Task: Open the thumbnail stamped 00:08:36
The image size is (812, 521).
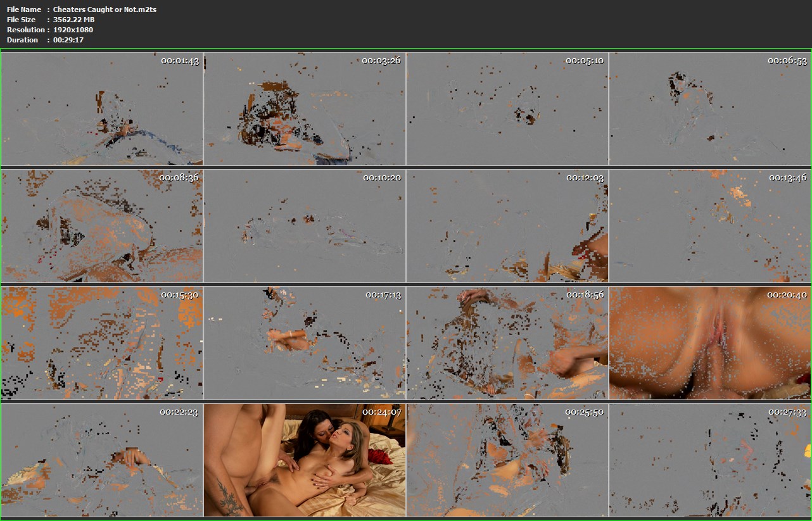Action: [102, 226]
